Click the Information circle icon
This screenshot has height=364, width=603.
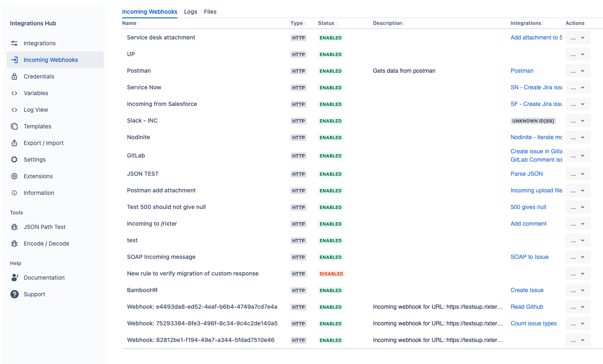coord(15,193)
